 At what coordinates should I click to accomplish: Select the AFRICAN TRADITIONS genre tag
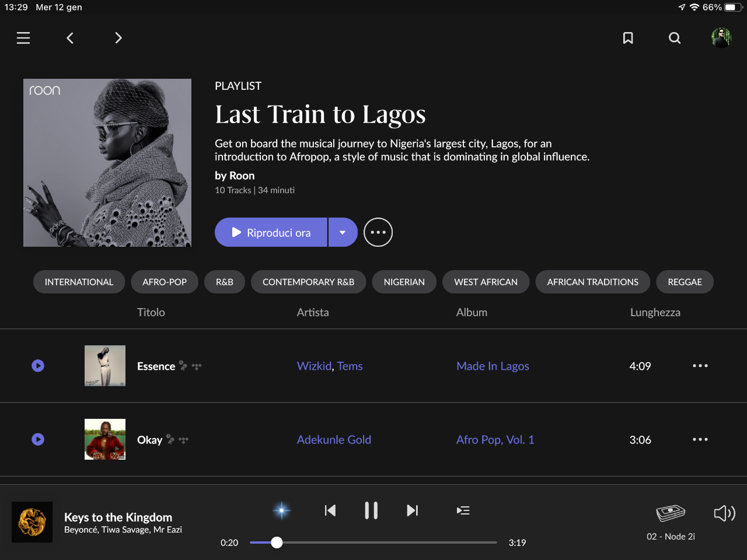(593, 282)
